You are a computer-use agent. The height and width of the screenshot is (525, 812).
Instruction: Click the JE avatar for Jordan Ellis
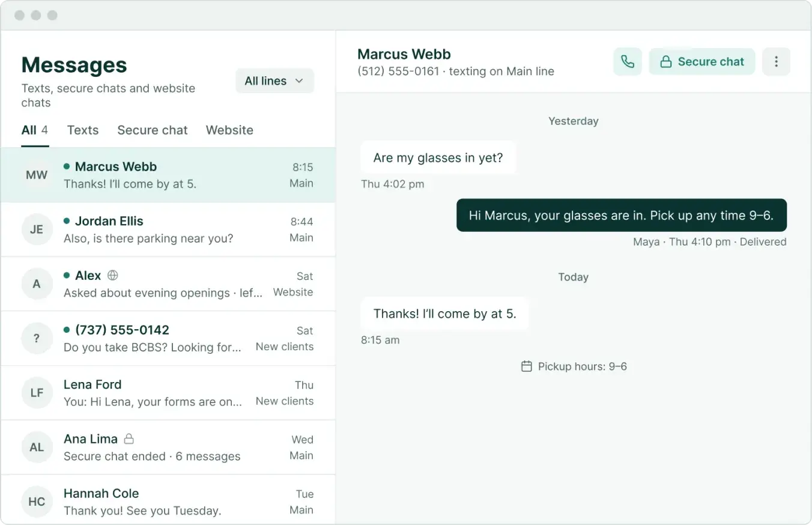(x=37, y=229)
